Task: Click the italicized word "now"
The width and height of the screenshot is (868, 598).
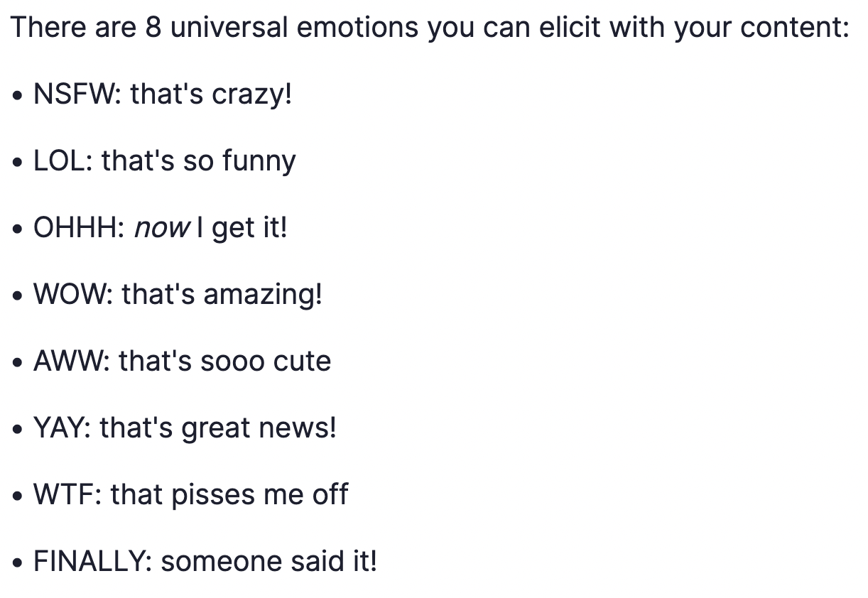Action: (x=163, y=229)
